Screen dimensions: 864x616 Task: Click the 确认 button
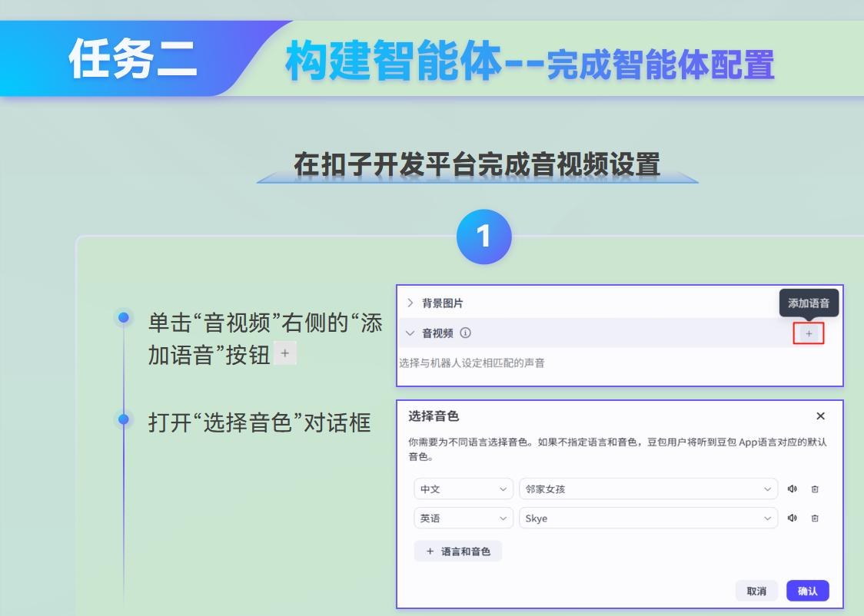tap(807, 591)
